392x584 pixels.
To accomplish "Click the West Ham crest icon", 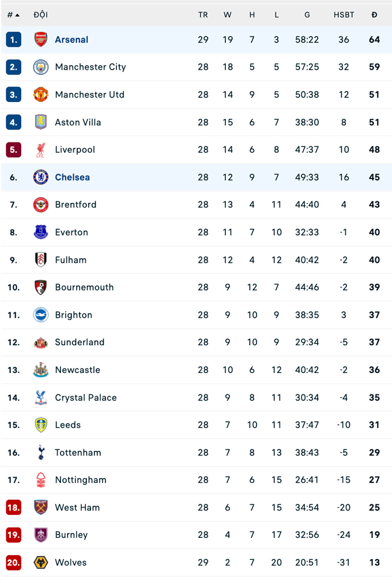I will tap(41, 507).
